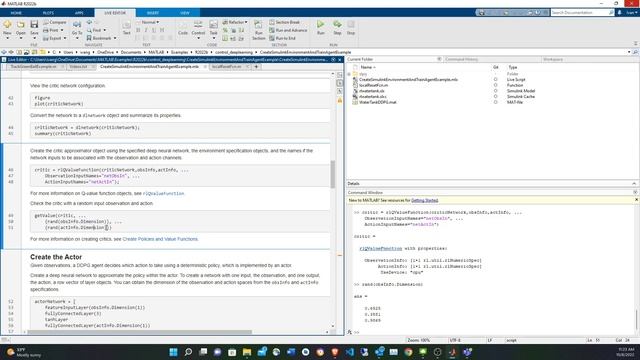Open the rlQValueFunction documentation link
The width and height of the screenshot is (640, 360).
[163, 193]
